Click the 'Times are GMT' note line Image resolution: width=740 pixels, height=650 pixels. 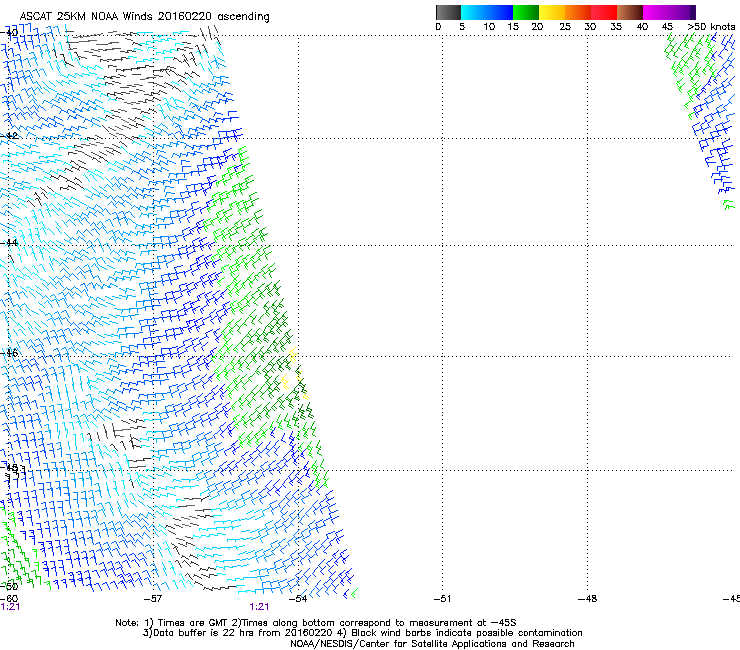[x=316, y=623]
